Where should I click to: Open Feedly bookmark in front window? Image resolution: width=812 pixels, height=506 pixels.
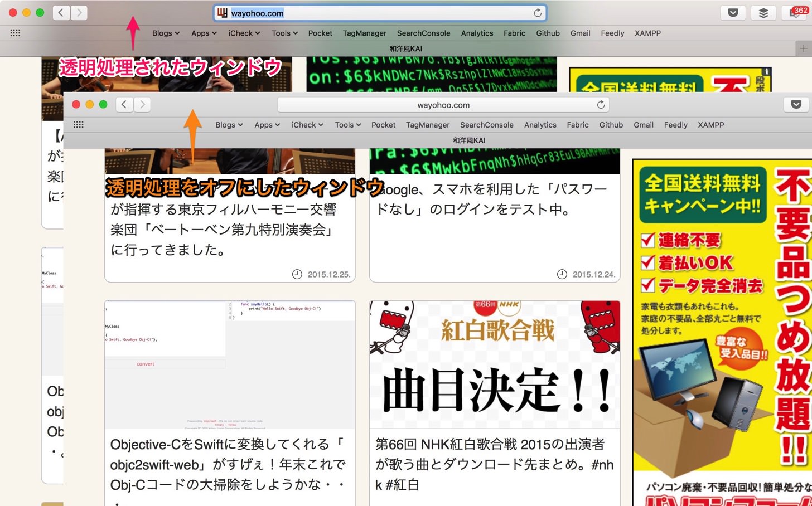(675, 125)
